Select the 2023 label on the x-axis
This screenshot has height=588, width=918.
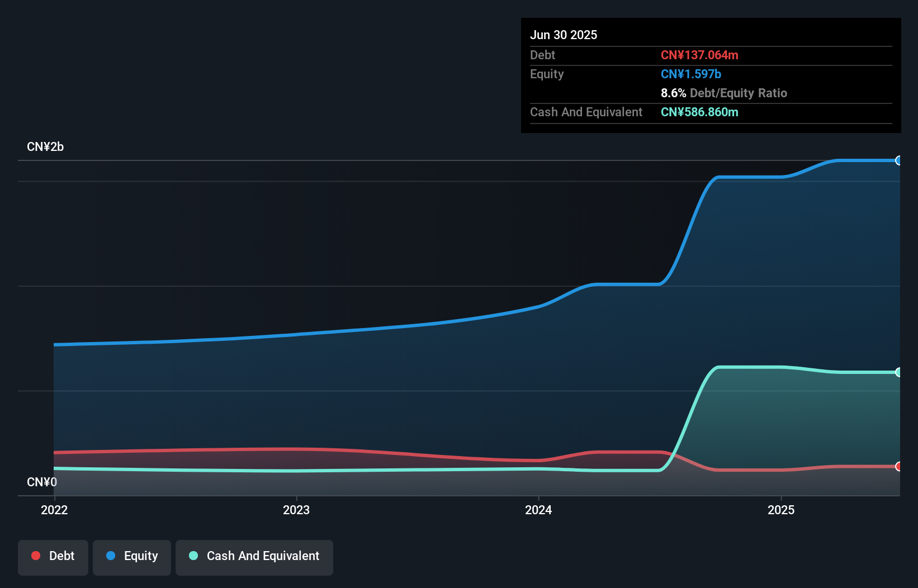(x=296, y=510)
